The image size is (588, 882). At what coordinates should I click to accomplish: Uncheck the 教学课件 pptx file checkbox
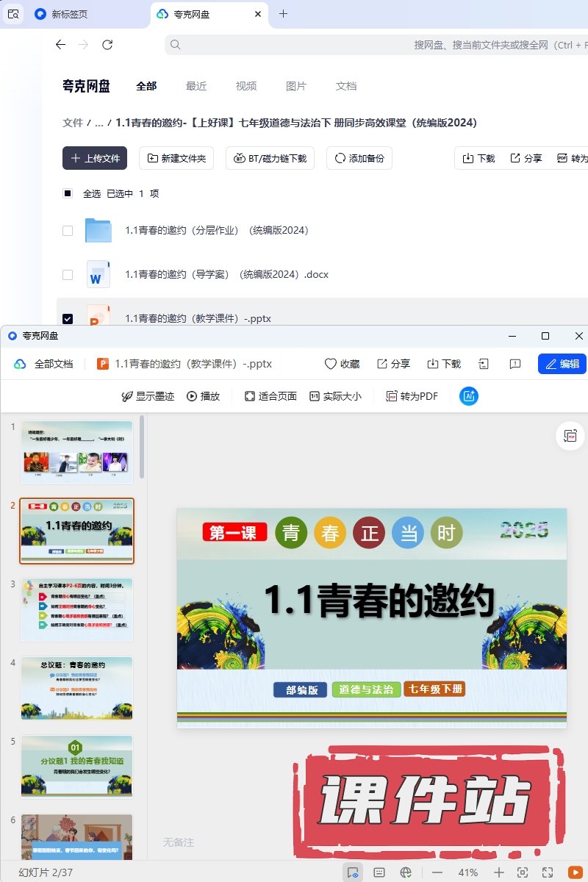68,319
